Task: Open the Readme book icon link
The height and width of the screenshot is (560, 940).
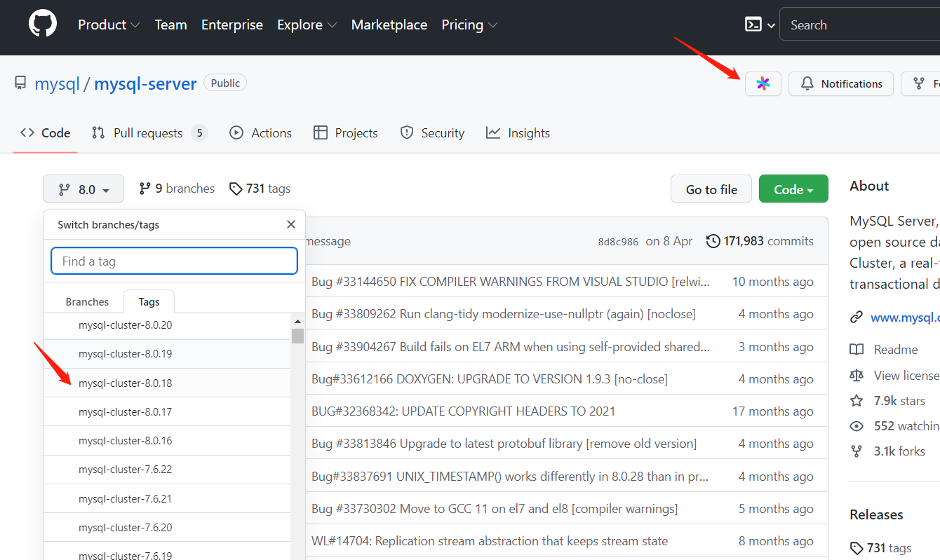Action: point(857,349)
